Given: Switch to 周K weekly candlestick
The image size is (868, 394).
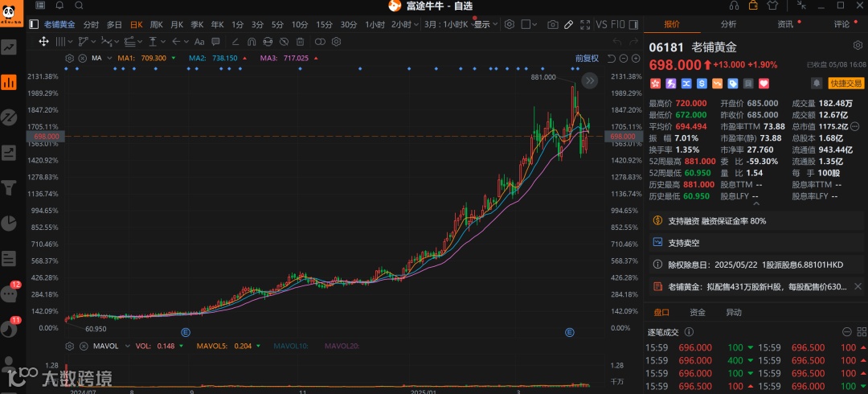Looking at the screenshot, I should point(156,24).
